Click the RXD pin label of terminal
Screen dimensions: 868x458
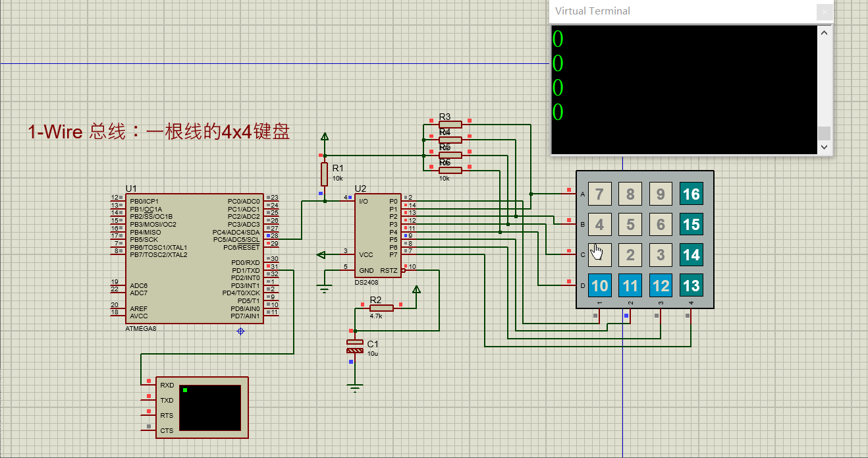(x=167, y=385)
